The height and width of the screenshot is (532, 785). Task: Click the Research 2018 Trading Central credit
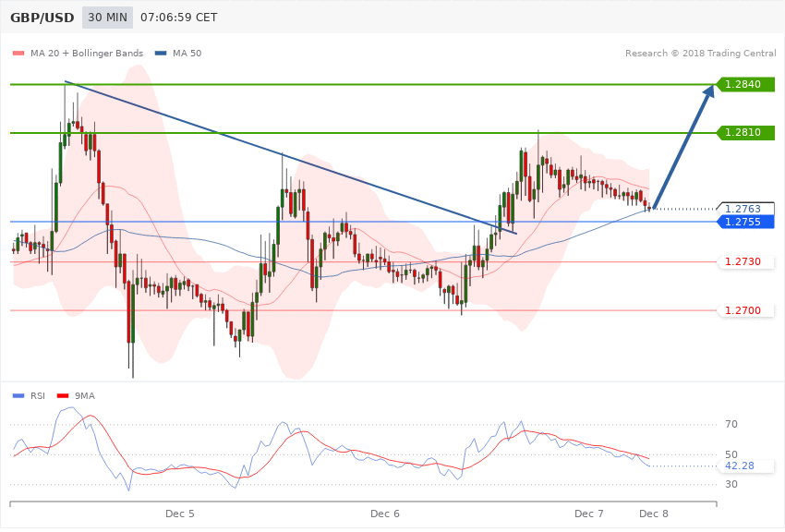click(x=700, y=53)
